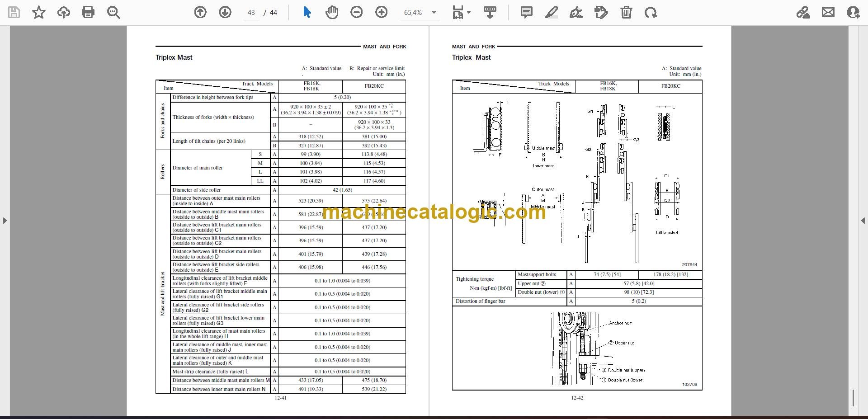The image size is (868, 419).
Task: Click the "523 (20.59)" table cell
Action: click(311, 201)
